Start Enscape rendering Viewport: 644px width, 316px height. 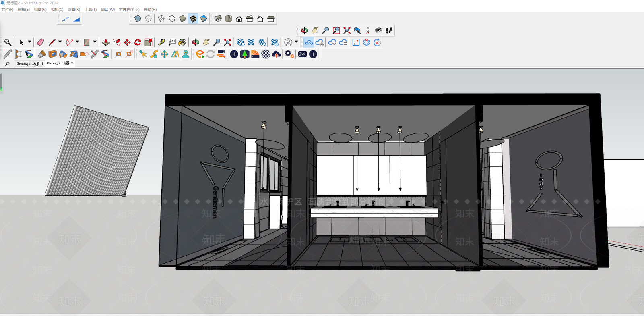(200, 54)
